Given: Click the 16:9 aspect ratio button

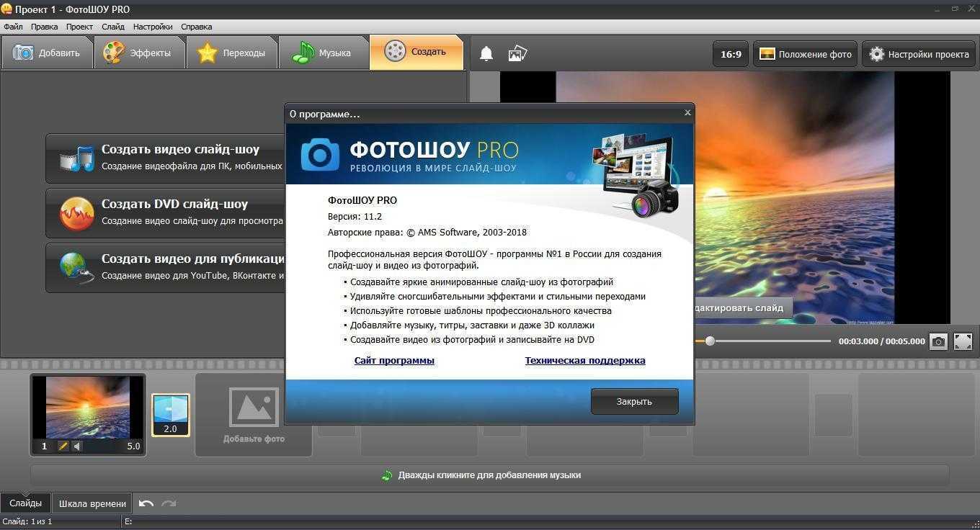Looking at the screenshot, I should pos(731,54).
